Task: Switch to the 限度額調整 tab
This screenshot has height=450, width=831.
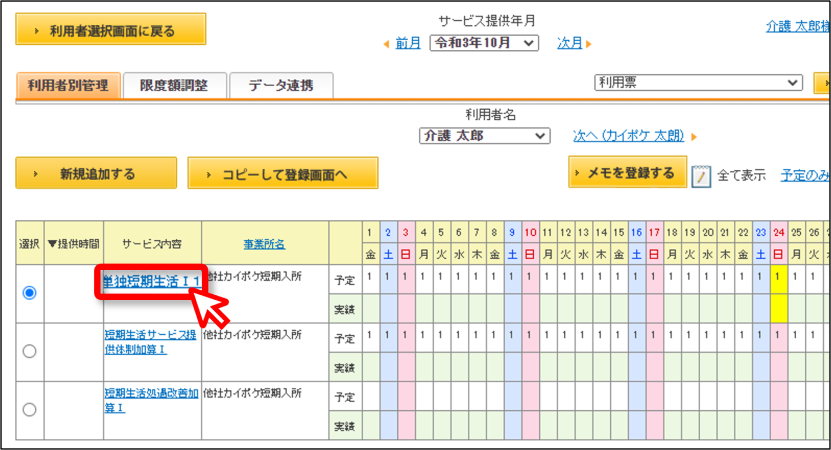Action: click(x=174, y=85)
